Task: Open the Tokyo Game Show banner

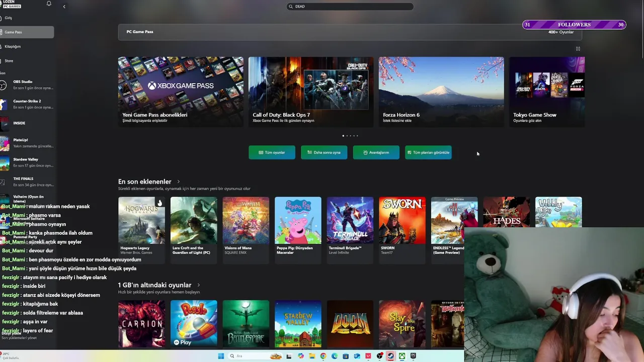Action: click(547, 92)
